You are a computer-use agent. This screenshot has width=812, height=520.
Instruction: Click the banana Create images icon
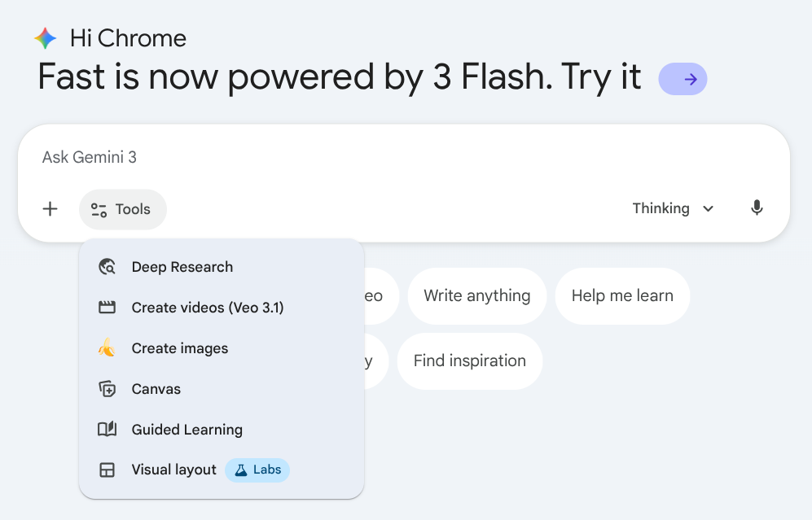point(107,348)
